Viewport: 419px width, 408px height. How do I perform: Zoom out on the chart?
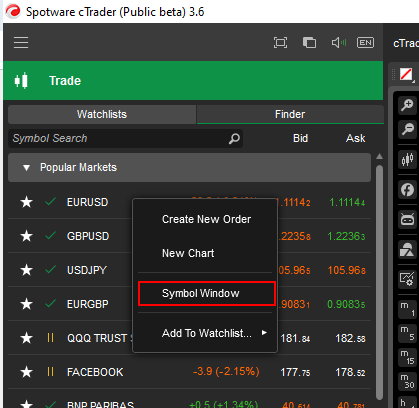[407, 129]
